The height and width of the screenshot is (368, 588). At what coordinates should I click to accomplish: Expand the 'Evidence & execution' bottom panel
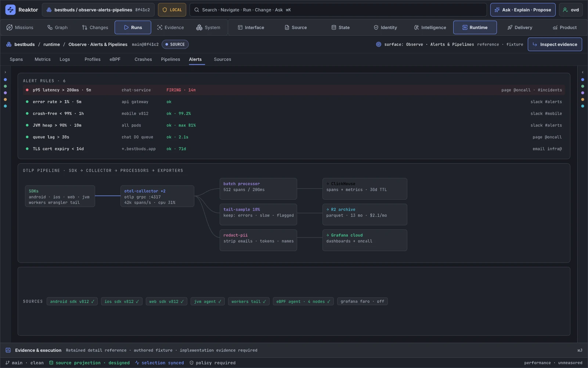click(x=294, y=350)
